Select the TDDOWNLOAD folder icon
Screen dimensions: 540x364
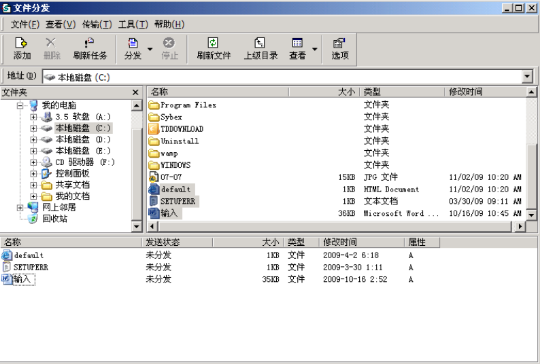coord(153,129)
